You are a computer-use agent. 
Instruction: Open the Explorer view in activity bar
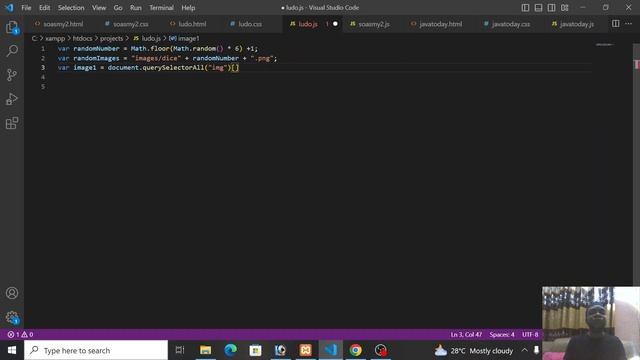12,27
